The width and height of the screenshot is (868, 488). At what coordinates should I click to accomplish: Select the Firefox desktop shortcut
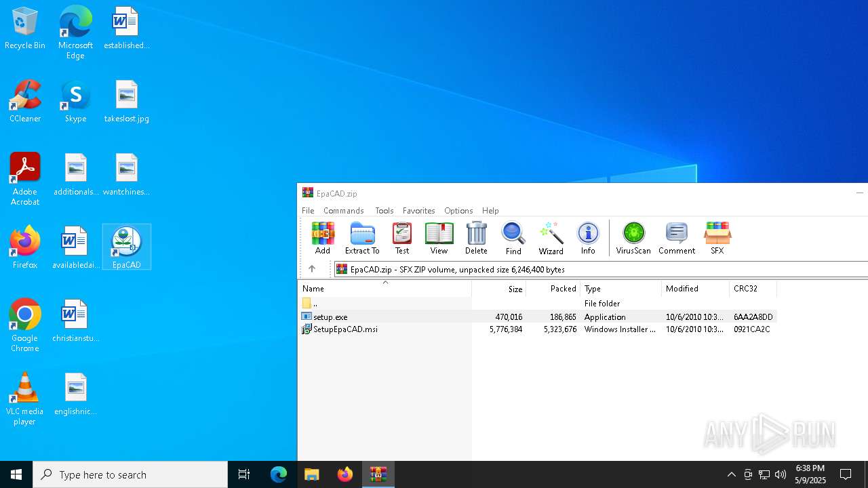25,248
